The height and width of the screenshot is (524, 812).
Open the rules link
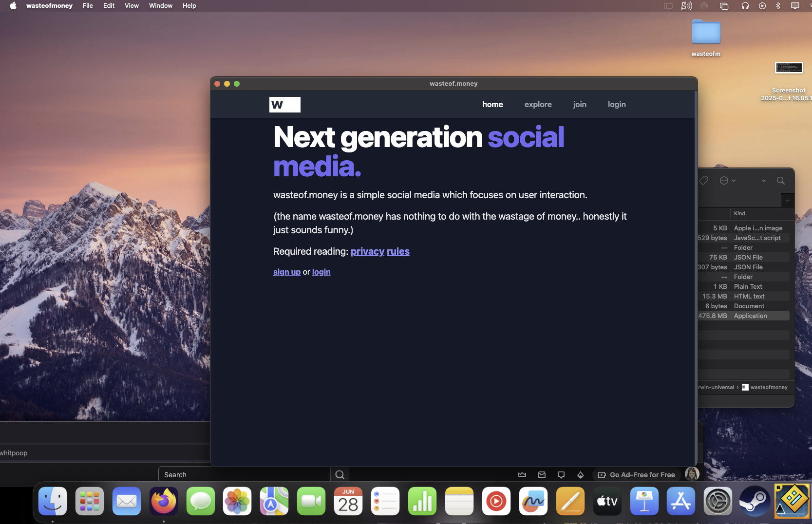click(398, 251)
